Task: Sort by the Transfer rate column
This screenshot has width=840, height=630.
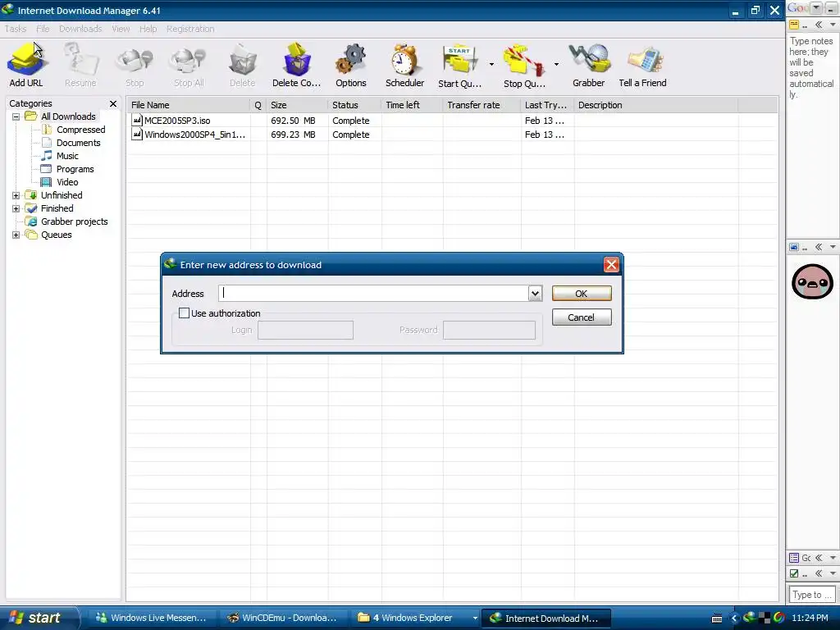Action: tap(482, 105)
